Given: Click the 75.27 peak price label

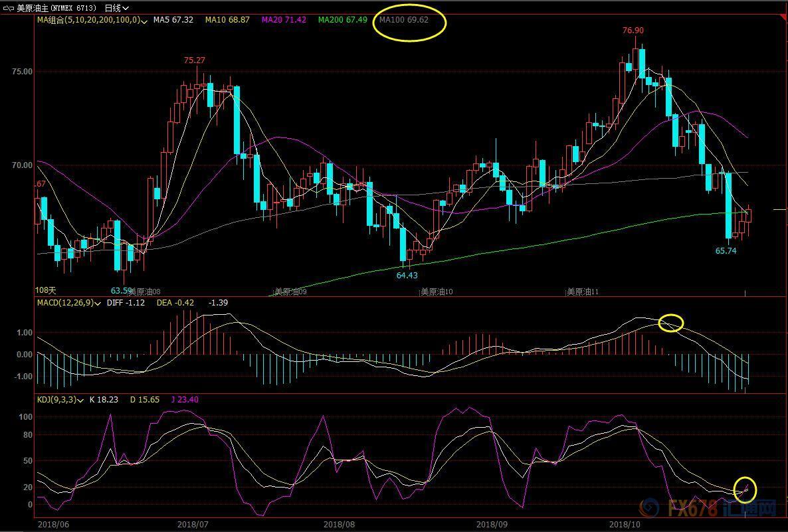Looking at the screenshot, I should 194,60.
